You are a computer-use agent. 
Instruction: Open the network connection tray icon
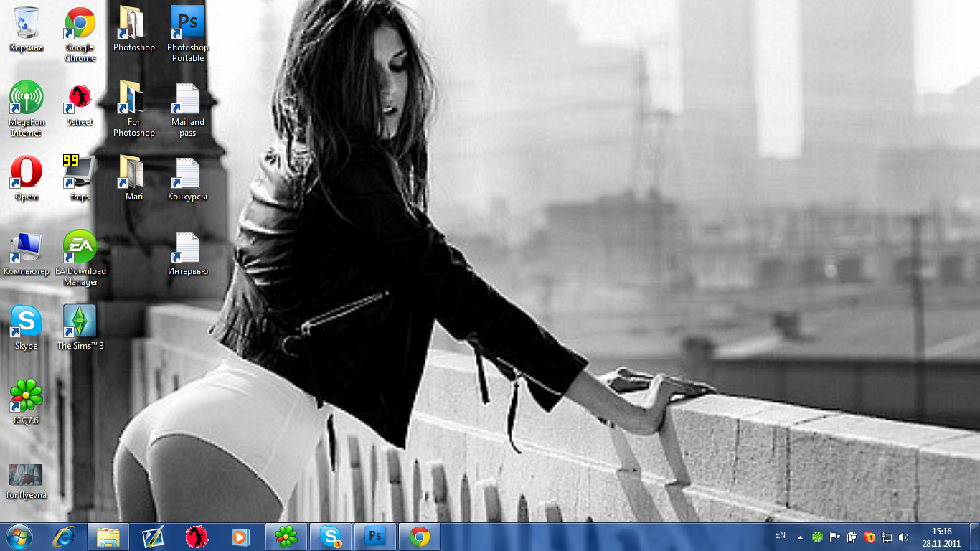pyautogui.click(x=887, y=537)
